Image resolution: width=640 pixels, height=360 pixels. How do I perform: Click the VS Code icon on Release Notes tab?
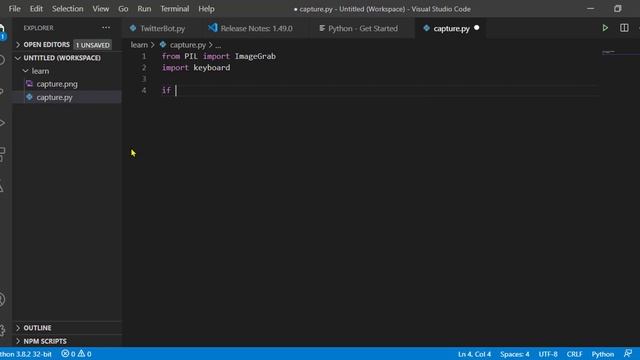click(213, 28)
